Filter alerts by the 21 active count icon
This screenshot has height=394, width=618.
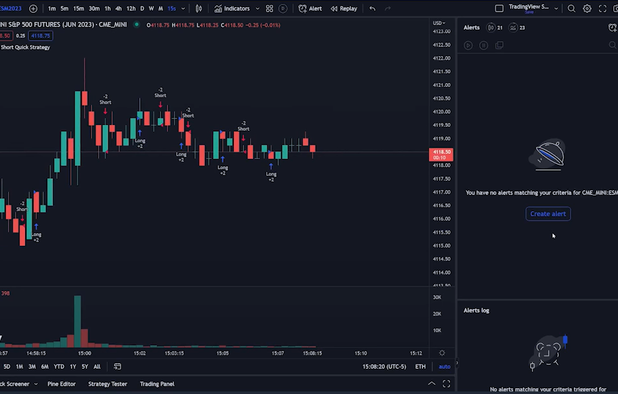click(495, 28)
